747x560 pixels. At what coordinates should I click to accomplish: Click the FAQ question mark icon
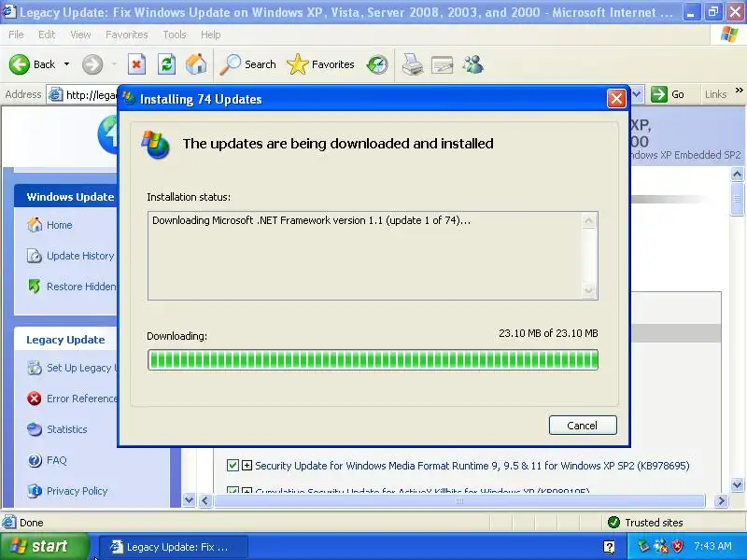coord(35,460)
